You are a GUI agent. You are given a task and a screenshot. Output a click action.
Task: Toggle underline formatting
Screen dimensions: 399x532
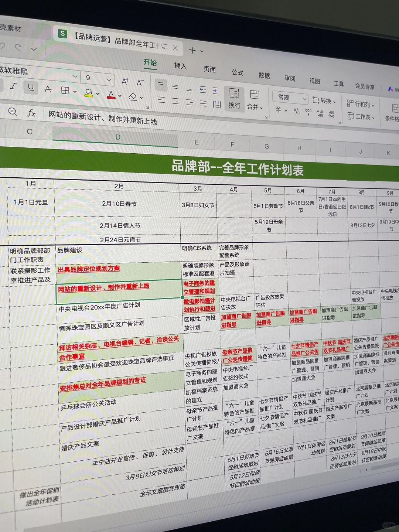click(x=31, y=88)
